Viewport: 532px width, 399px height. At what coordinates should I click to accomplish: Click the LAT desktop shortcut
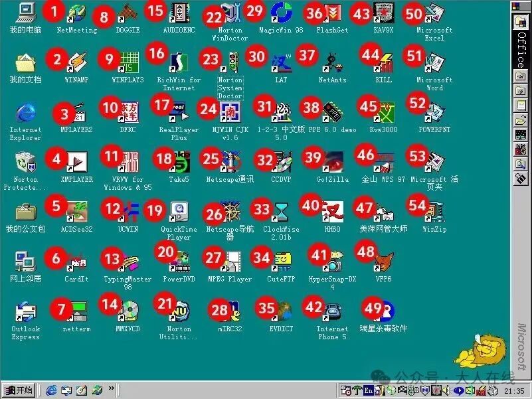(x=281, y=63)
